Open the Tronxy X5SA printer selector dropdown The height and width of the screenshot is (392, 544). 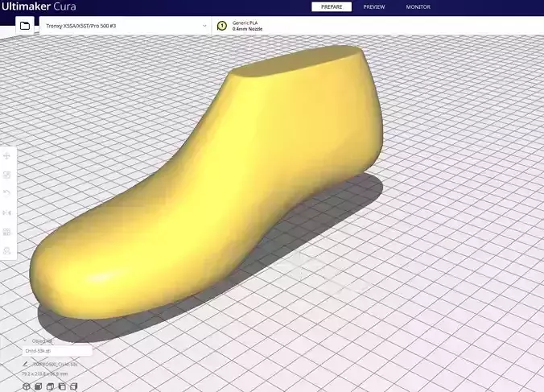point(125,26)
